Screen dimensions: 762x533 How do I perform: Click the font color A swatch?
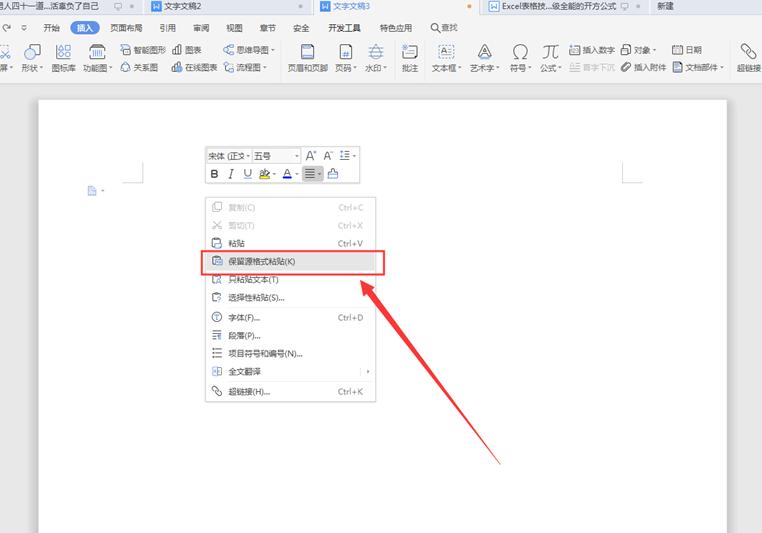click(286, 174)
